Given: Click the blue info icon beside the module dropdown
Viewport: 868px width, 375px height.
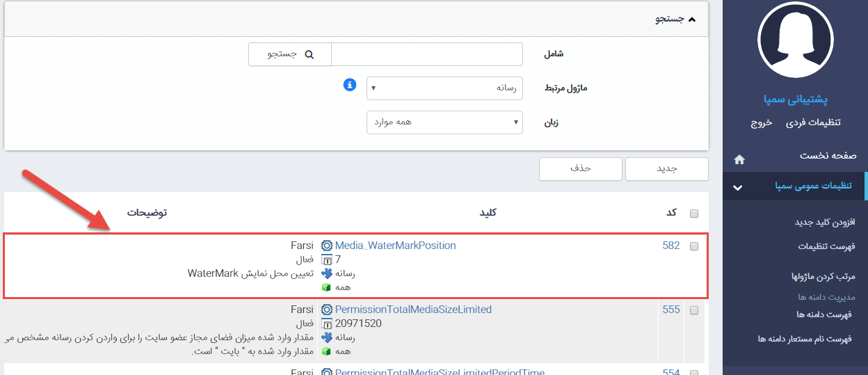Looking at the screenshot, I should click(350, 85).
